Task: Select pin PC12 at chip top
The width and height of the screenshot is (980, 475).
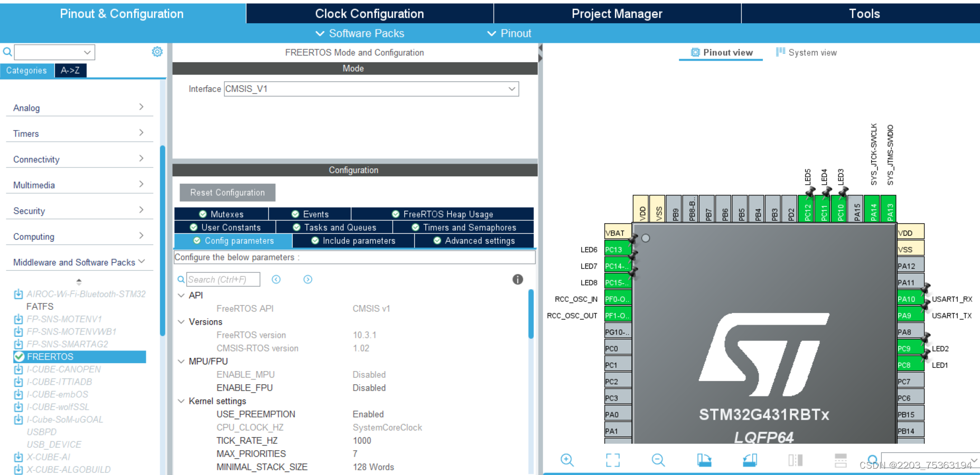Action: 806,208
